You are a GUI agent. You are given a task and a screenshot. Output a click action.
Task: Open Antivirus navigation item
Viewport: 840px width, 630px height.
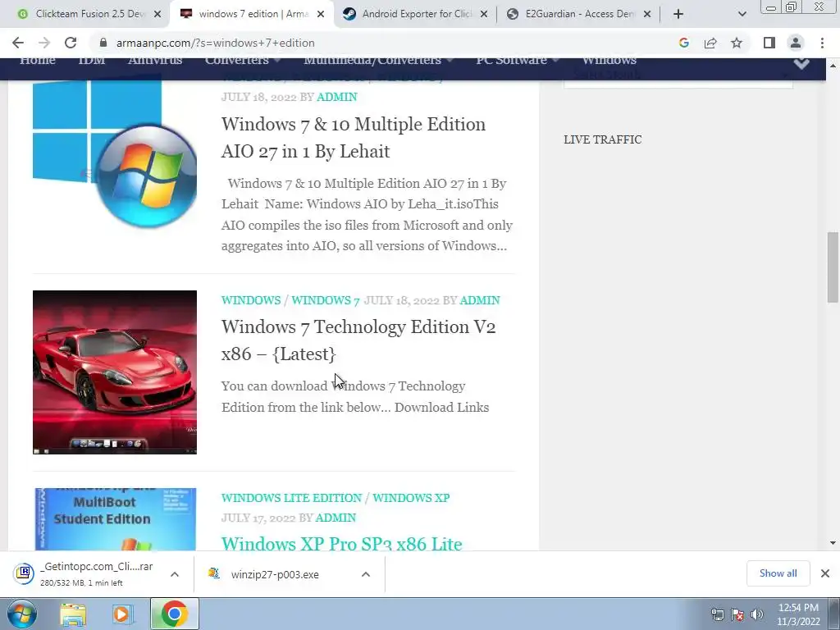click(155, 60)
